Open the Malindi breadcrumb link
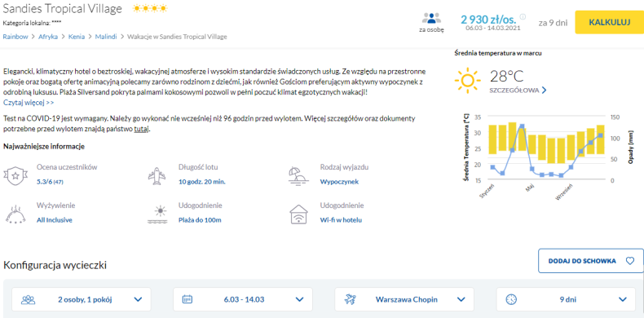Screen dimensions: 644x318 click(106, 37)
